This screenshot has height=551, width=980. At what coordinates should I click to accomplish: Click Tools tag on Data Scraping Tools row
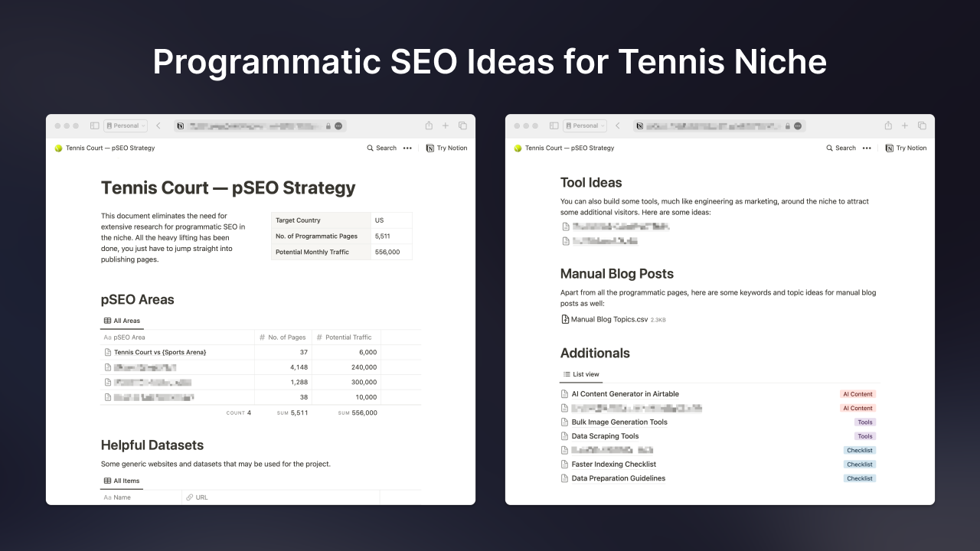(x=865, y=436)
